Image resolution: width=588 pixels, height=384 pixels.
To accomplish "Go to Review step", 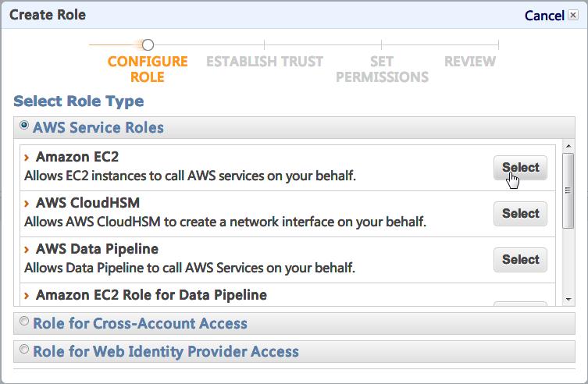I will [470, 62].
